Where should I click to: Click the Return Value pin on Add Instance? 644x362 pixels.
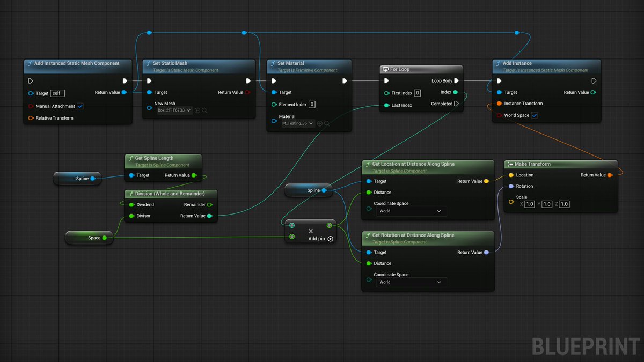[x=593, y=92]
